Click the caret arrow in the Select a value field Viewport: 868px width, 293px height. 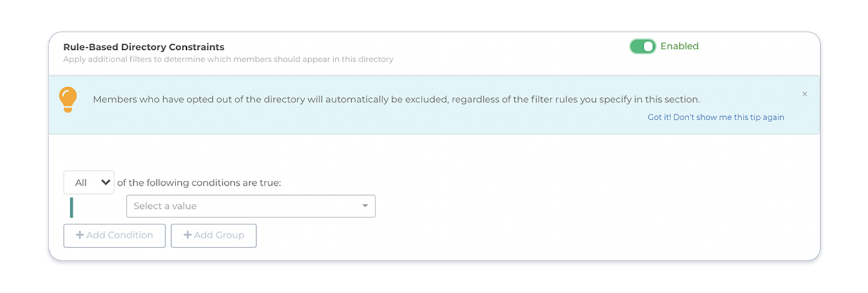coord(366,206)
